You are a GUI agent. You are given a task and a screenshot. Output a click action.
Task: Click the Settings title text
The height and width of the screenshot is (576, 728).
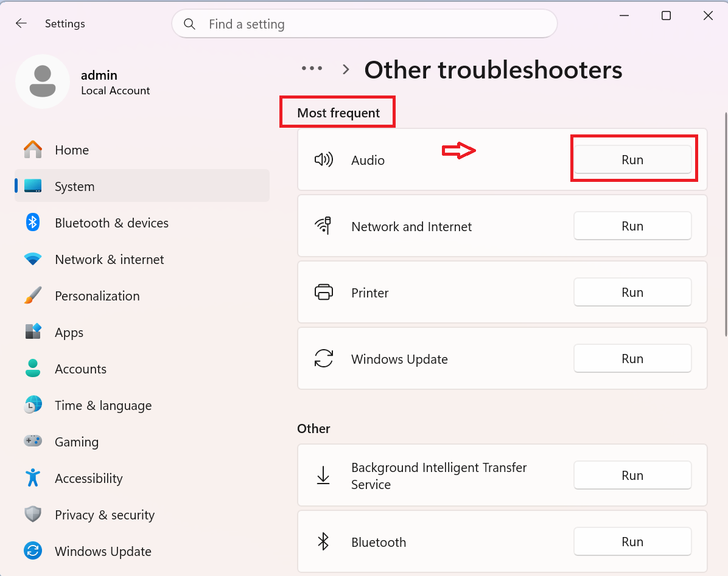point(65,24)
